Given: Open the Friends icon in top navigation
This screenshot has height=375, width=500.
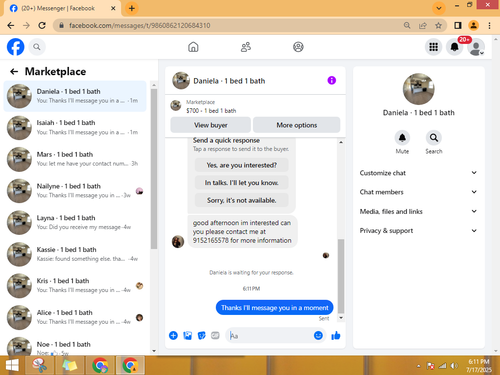Looking at the screenshot, I should pyautogui.click(x=246, y=47).
